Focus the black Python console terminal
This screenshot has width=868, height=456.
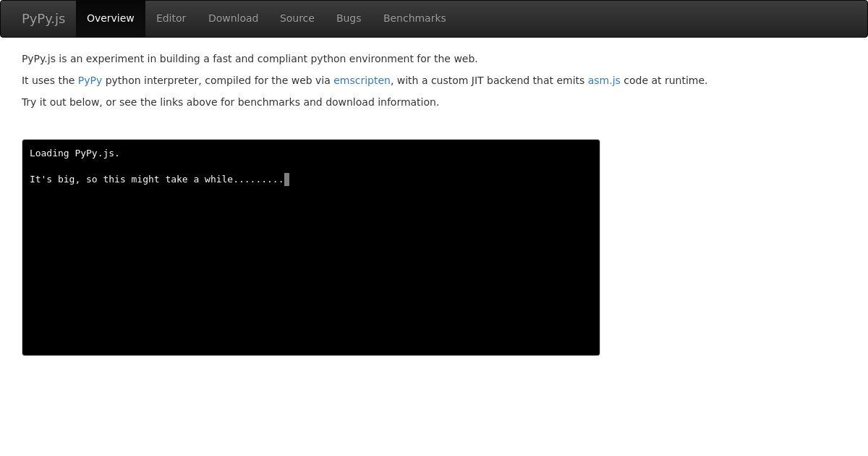click(x=311, y=248)
